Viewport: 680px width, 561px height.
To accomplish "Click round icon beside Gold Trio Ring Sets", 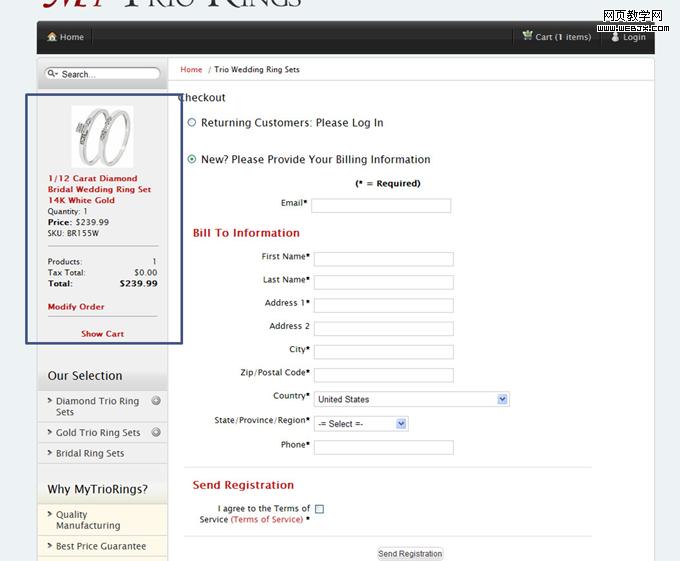I will [x=156, y=432].
